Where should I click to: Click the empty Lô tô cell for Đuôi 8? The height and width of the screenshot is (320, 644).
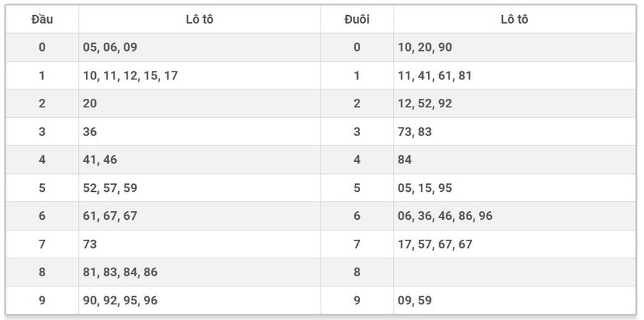[x=514, y=272]
